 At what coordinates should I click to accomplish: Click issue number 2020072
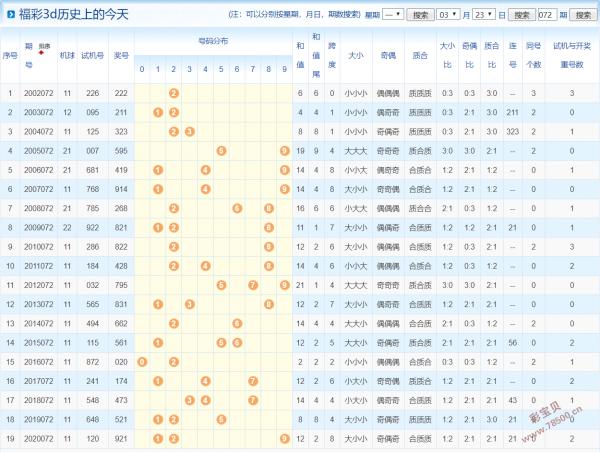click(x=38, y=439)
